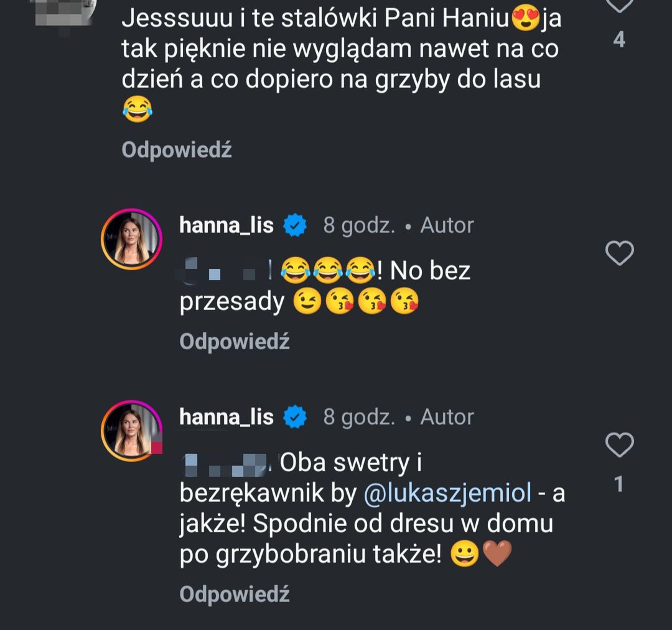Image resolution: width=672 pixels, height=630 pixels.
Task: Tap "8 godz." timestamp in "Oba swetry" reply header
Action: click(x=359, y=417)
